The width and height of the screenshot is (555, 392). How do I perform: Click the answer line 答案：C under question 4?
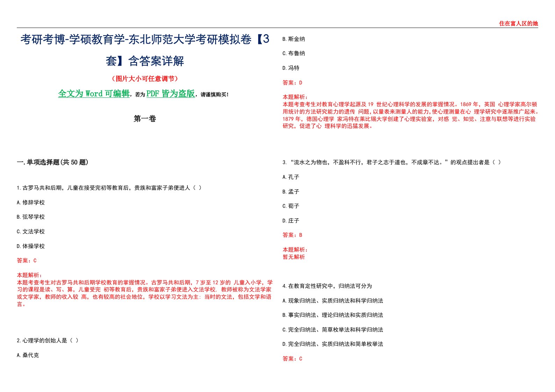[x=292, y=359]
